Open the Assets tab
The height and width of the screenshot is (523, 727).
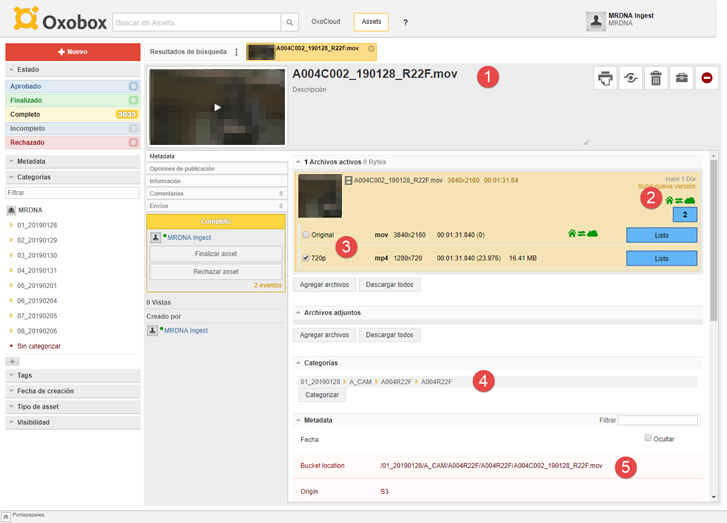(371, 22)
